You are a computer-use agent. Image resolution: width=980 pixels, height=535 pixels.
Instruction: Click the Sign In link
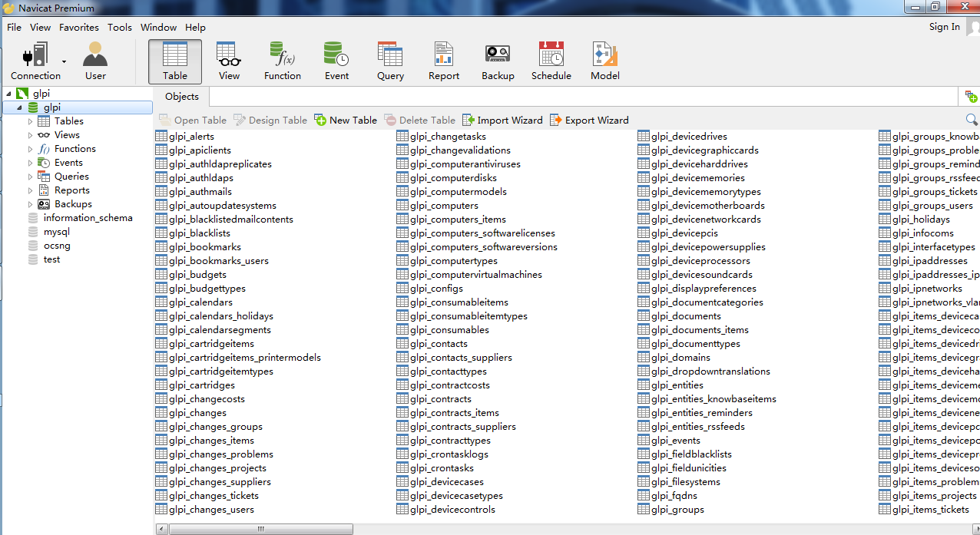tap(944, 27)
